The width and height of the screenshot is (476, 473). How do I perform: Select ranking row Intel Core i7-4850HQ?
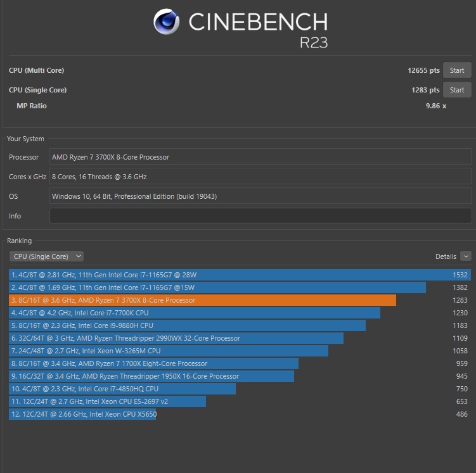240,389
